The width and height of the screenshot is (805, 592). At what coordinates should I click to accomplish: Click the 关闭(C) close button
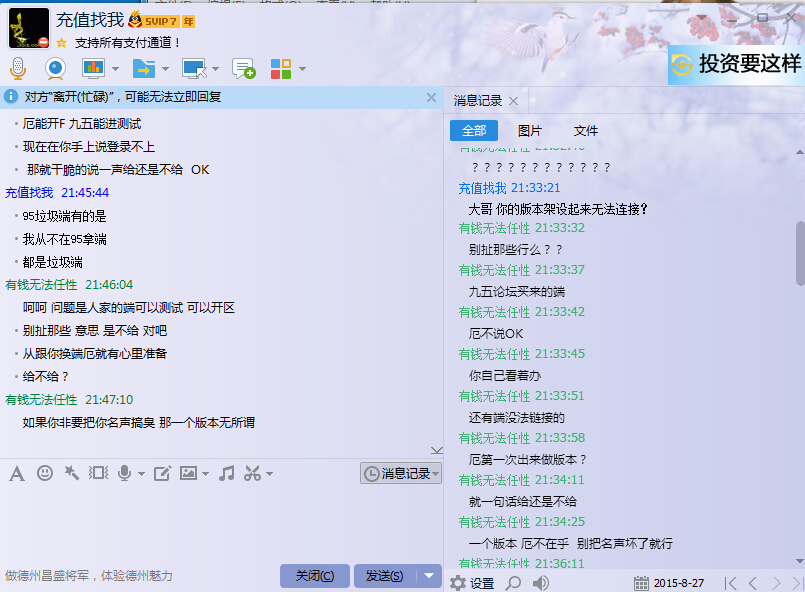click(x=314, y=575)
